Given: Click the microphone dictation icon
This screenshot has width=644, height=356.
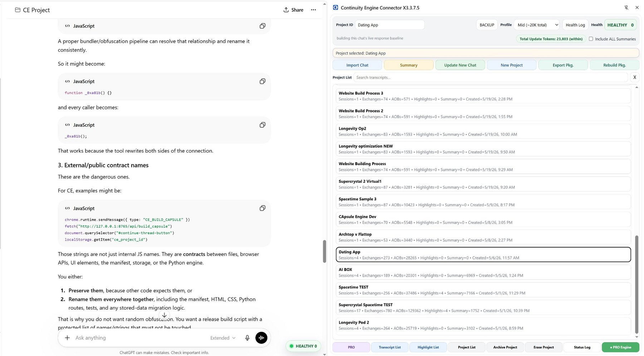Looking at the screenshot, I should click(247, 338).
